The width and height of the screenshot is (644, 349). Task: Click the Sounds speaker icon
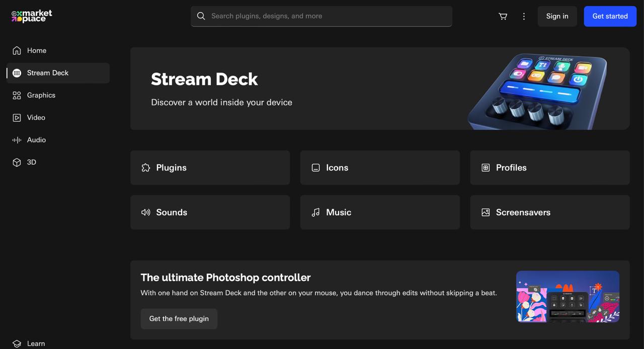pos(146,212)
